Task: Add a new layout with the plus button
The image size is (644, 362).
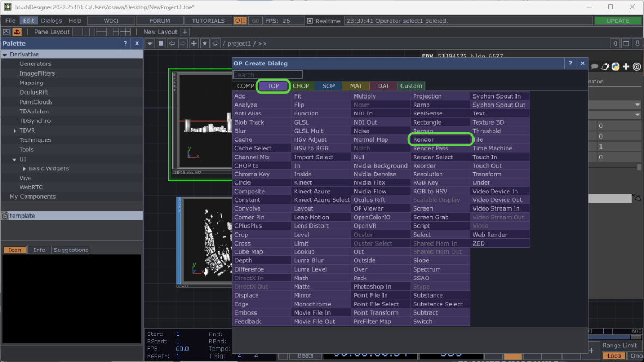Action: tap(185, 32)
